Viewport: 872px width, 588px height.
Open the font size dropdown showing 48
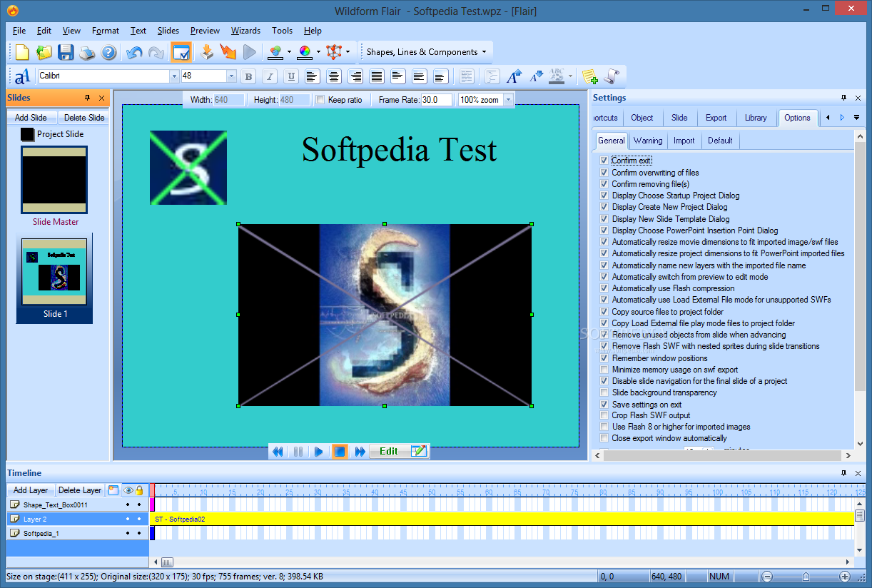point(231,76)
